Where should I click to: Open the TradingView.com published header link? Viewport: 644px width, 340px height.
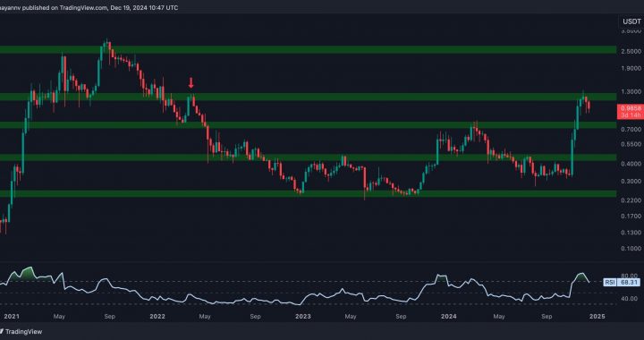point(89,8)
